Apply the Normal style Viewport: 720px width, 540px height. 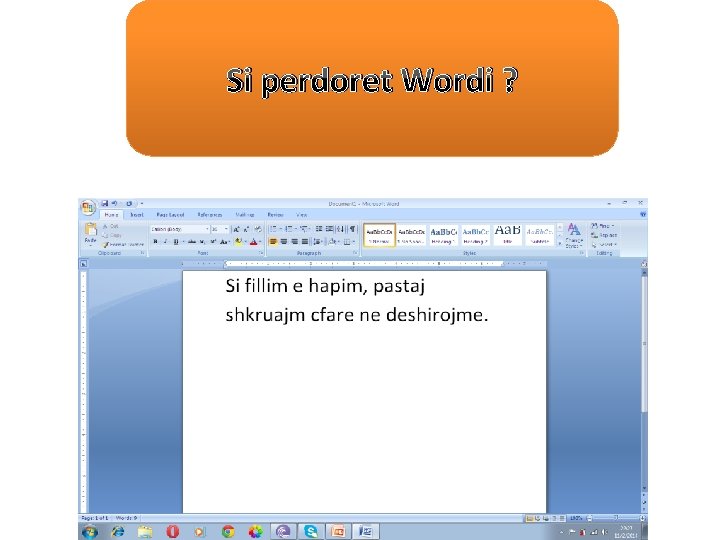tap(379, 235)
